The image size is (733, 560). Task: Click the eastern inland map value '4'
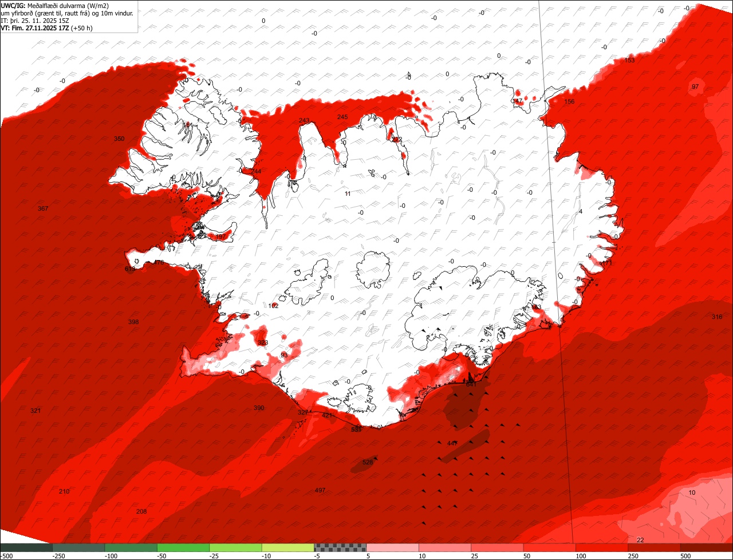(x=581, y=211)
